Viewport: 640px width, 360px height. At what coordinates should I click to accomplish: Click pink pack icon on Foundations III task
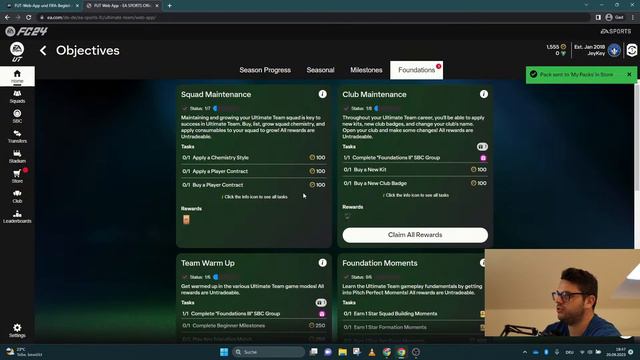[x=322, y=314]
